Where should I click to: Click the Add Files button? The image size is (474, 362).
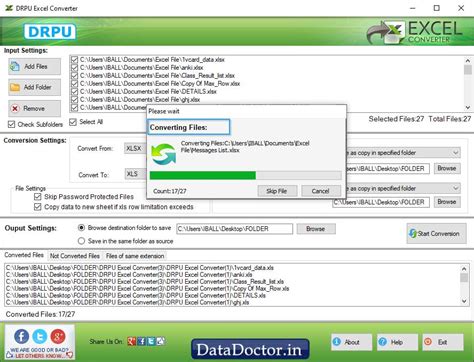click(34, 67)
